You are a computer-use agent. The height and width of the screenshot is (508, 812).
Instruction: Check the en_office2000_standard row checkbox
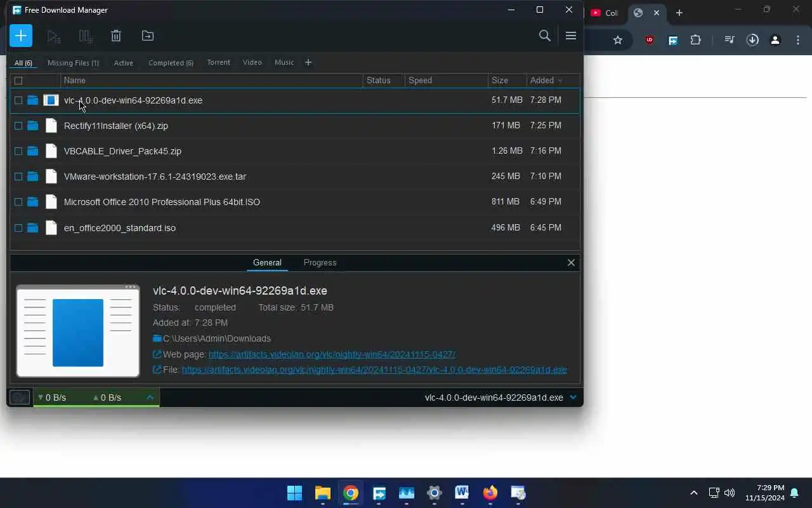tap(18, 228)
